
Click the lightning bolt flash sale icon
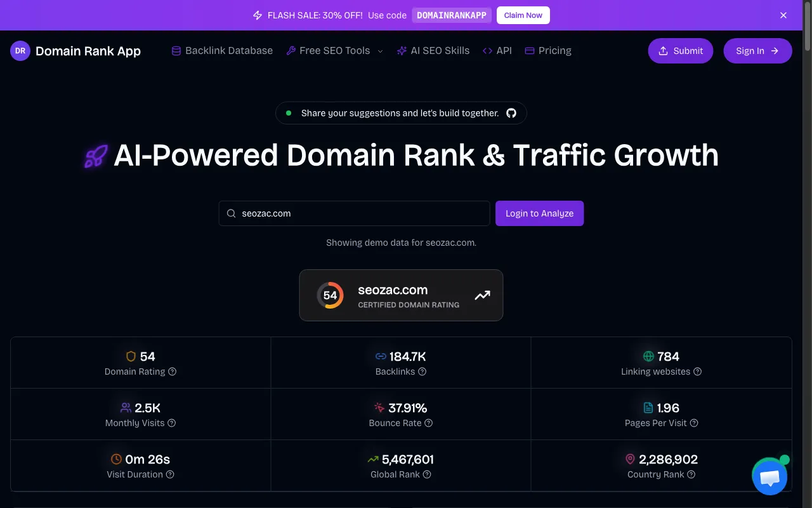(258, 15)
